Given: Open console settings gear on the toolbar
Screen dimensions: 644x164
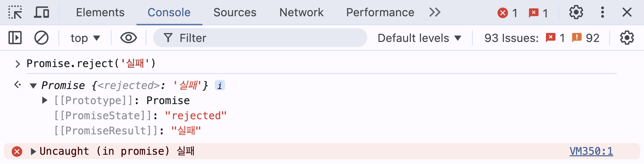Looking at the screenshot, I should coord(627,38).
